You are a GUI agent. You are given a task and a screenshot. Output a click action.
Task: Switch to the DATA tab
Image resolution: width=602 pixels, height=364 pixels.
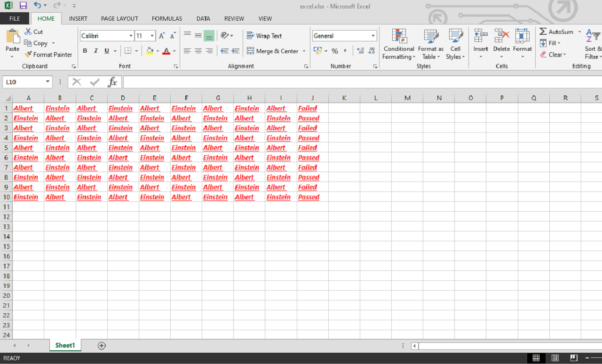[x=203, y=18]
